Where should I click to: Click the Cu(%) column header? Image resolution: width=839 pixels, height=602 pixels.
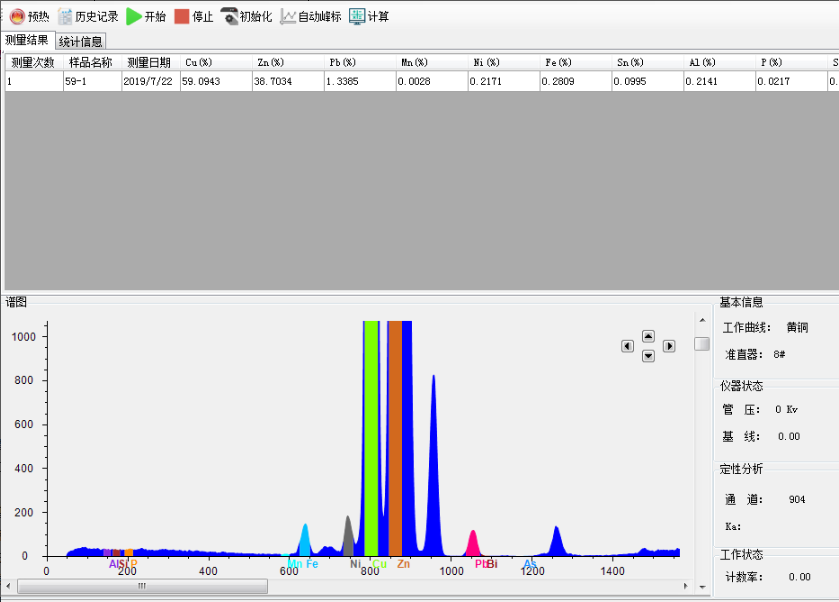[215, 62]
